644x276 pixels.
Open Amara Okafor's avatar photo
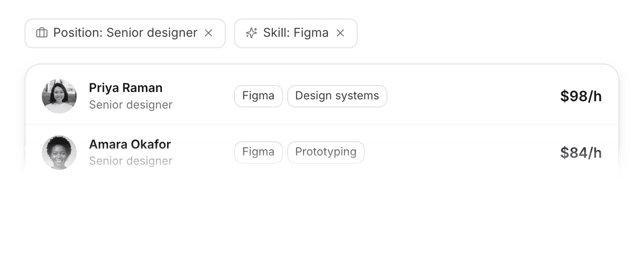[59, 152]
